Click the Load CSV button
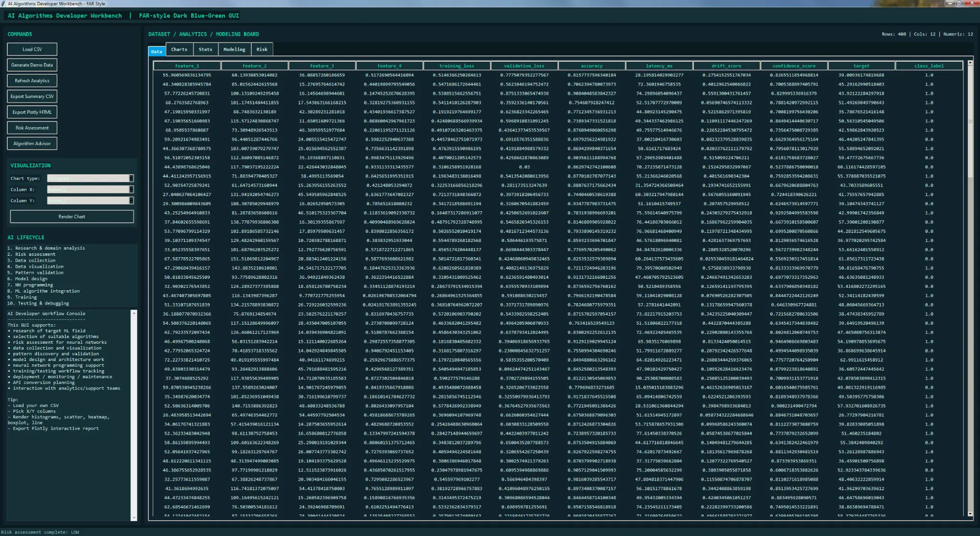 click(32, 49)
